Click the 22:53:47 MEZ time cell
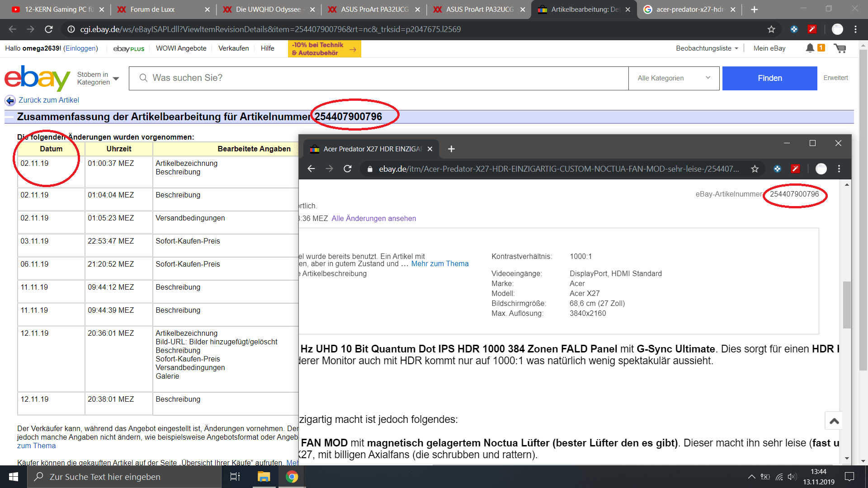Screen dimensions: 868x488 tap(118, 245)
